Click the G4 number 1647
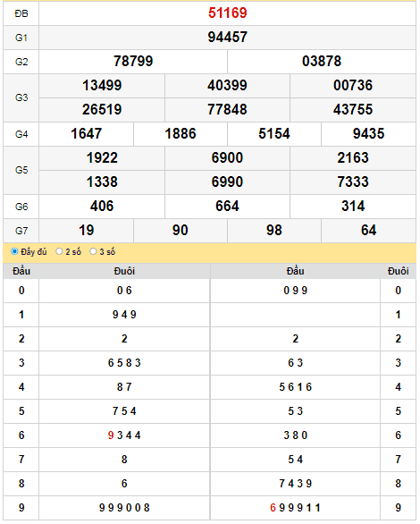The height and width of the screenshot is (524, 420). click(x=86, y=133)
